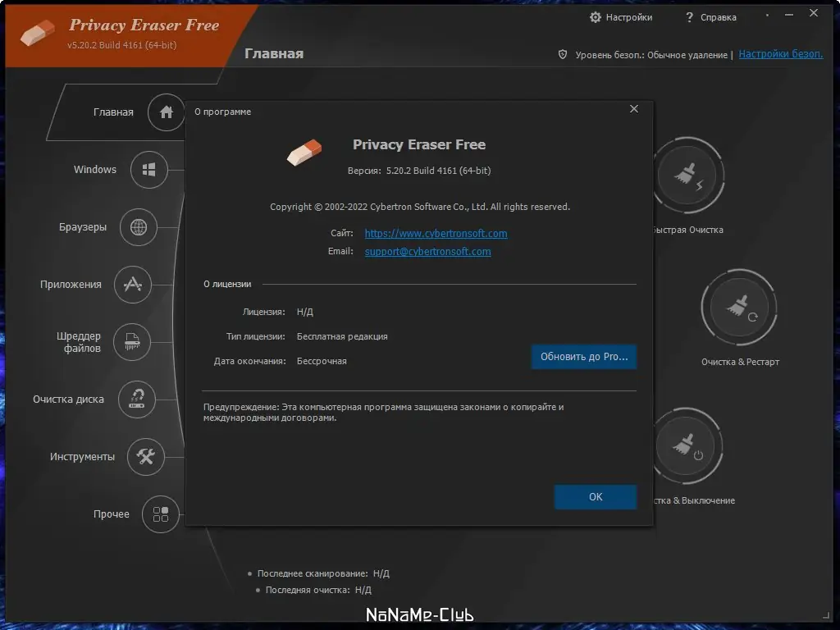
Task: Open the Приложения menu label
Action: point(71,285)
